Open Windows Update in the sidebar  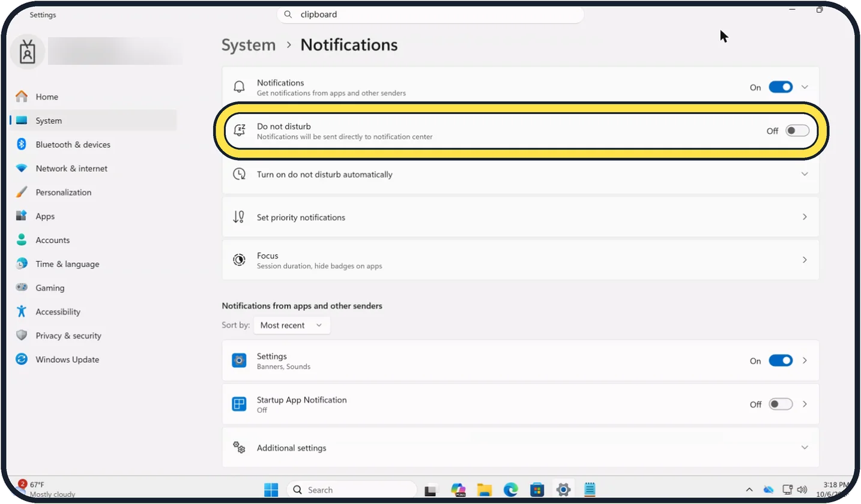(x=94, y=359)
